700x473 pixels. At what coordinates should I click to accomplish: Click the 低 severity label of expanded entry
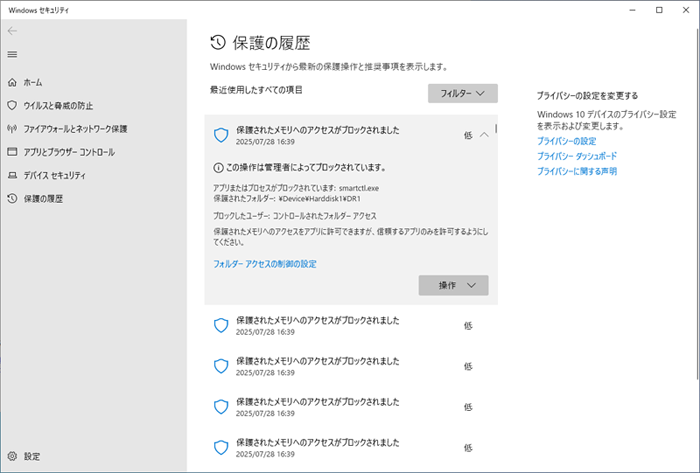(468, 135)
